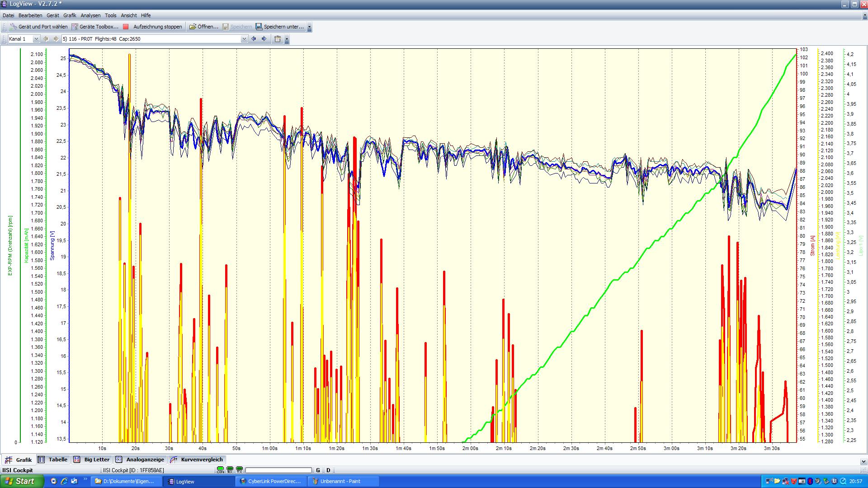Click the greyed Speichern save button
Image resolution: width=868 pixels, height=488 pixels.
tap(237, 27)
